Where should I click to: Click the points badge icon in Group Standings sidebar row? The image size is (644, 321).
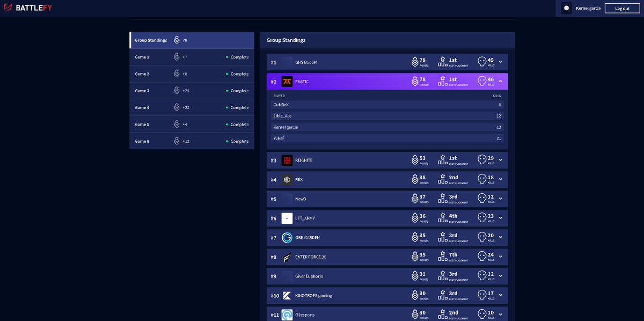click(177, 40)
